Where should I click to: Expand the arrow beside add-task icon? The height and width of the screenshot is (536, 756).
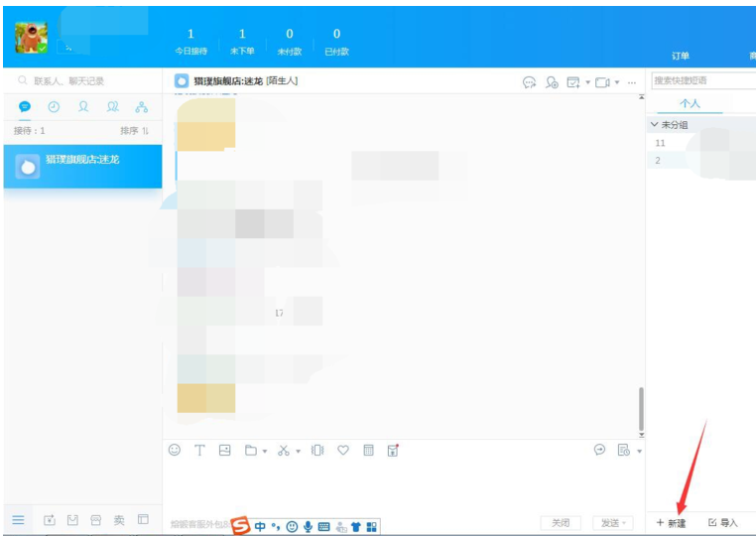587,82
